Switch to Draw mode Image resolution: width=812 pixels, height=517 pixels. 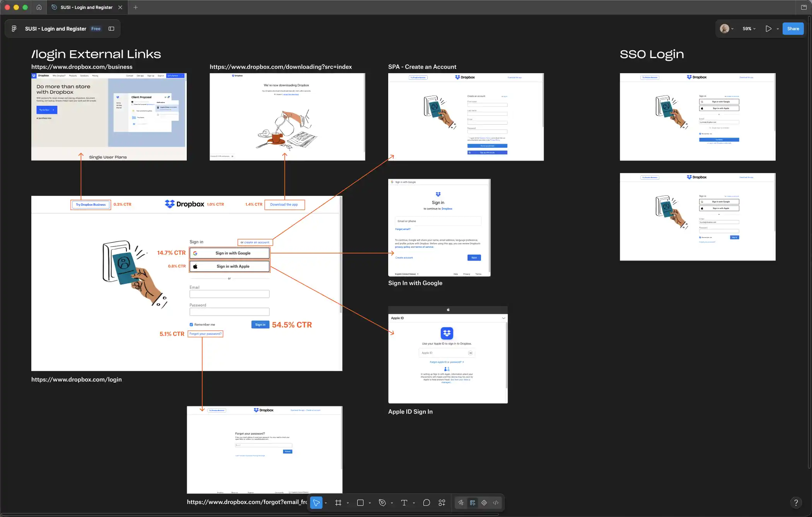click(461, 503)
